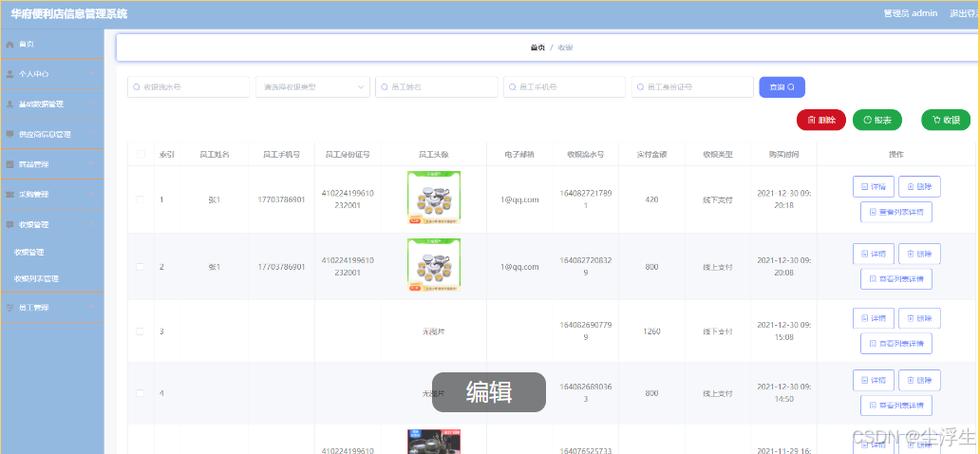
Task: Open the 请选择收银类型 dropdown
Action: [x=312, y=87]
